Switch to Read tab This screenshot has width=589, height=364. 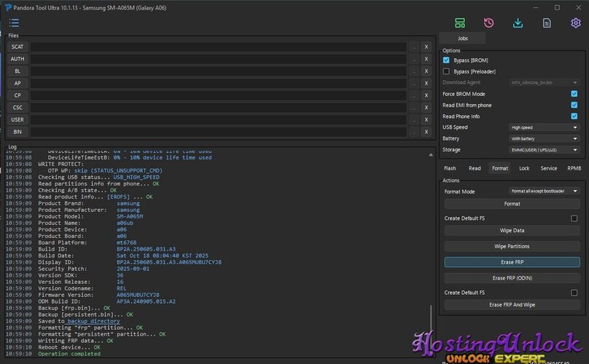coord(475,168)
